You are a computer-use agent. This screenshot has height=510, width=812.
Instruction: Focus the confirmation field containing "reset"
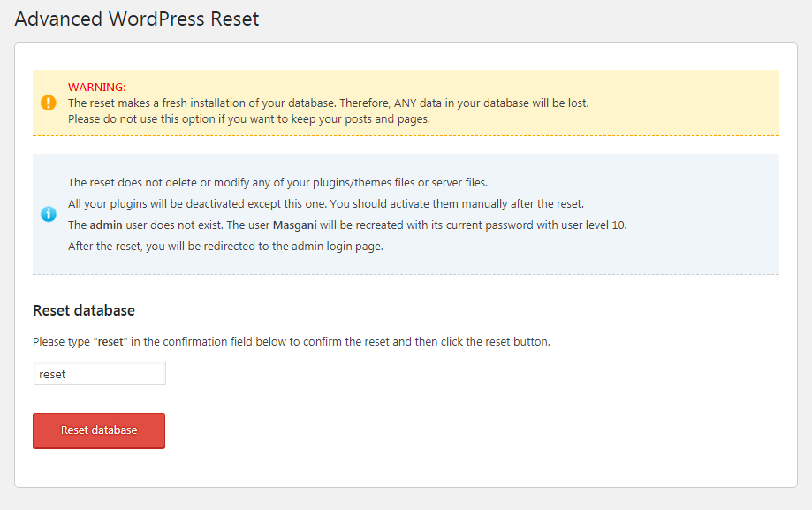pyautogui.click(x=100, y=374)
